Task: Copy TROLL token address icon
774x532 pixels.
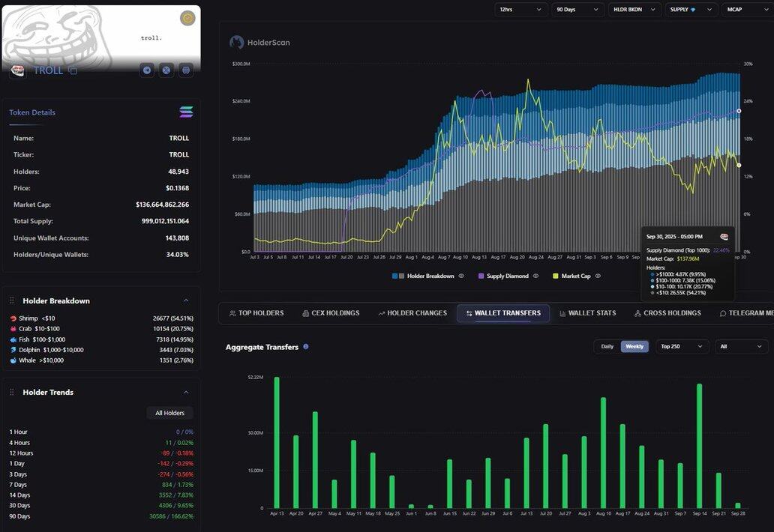Action: pyautogui.click(x=73, y=70)
